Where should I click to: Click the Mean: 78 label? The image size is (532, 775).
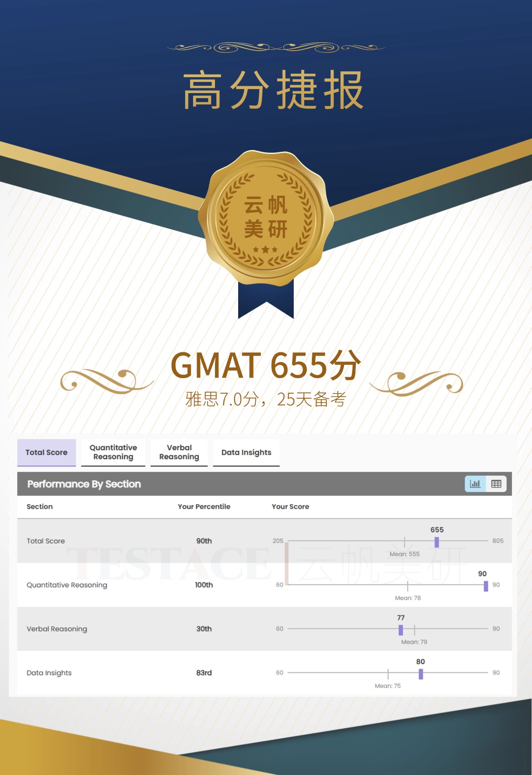[408, 598]
